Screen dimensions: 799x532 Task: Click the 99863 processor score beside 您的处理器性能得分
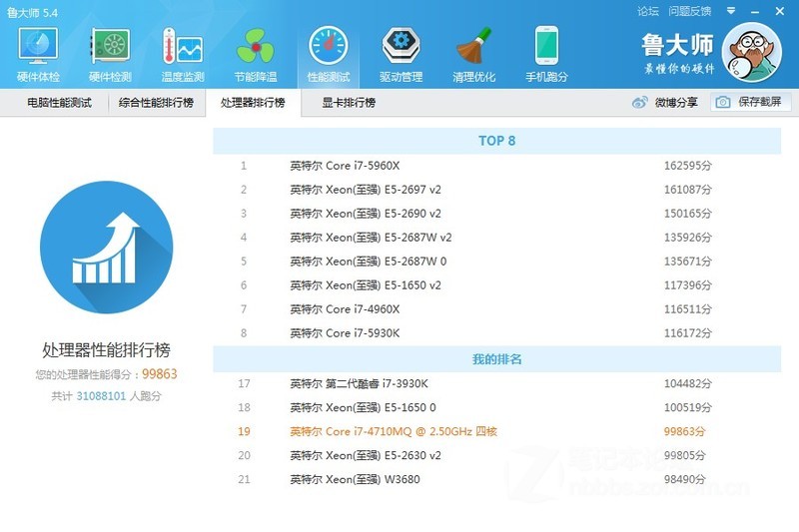click(160, 374)
